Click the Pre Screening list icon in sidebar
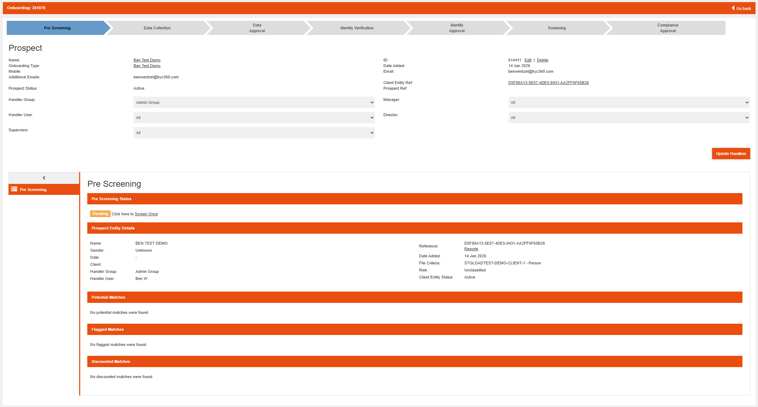Screen dimensions: 758x407 [x=14, y=189]
